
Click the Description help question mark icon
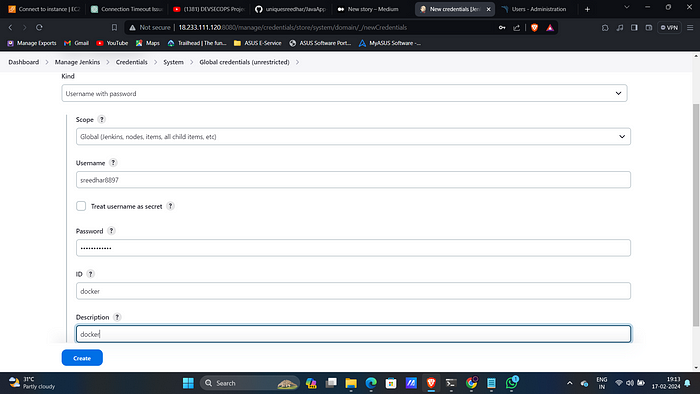117,317
